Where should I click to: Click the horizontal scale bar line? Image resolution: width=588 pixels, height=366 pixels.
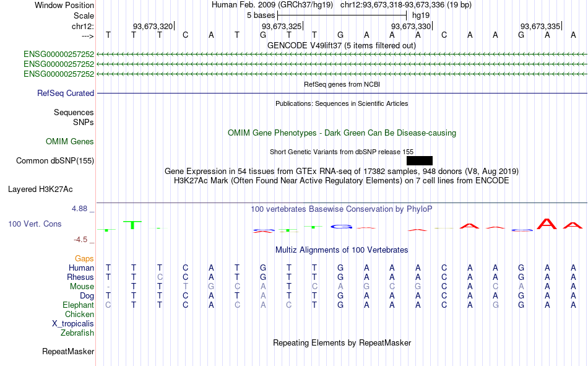click(342, 15)
